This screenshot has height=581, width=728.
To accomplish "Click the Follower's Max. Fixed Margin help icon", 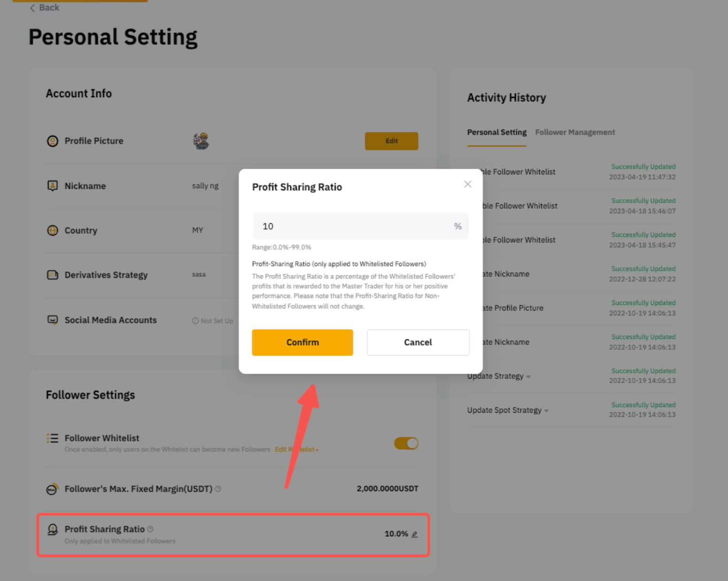I will (218, 489).
